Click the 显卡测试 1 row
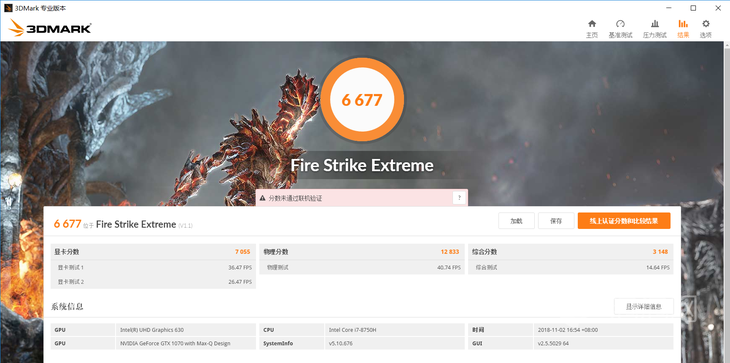730x363 pixels. pyautogui.click(x=153, y=268)
